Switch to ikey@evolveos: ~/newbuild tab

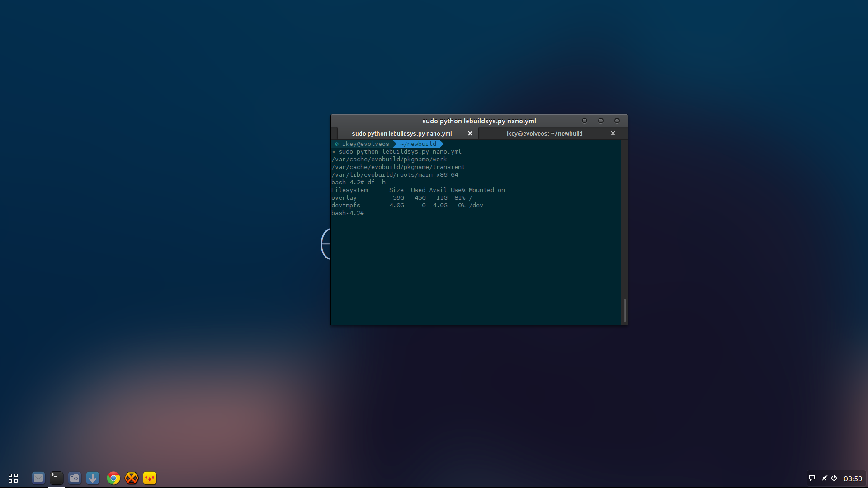click(544, 133)
